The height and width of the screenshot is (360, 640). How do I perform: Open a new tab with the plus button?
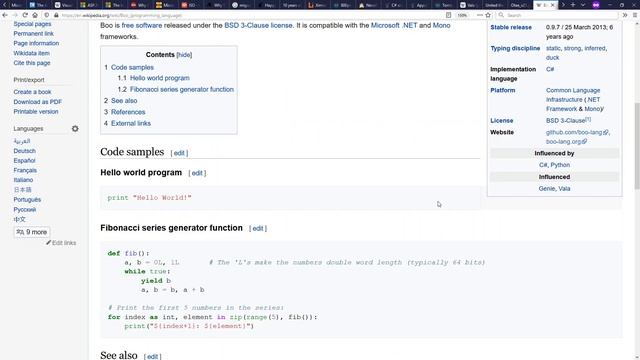(x=573, y=5)
